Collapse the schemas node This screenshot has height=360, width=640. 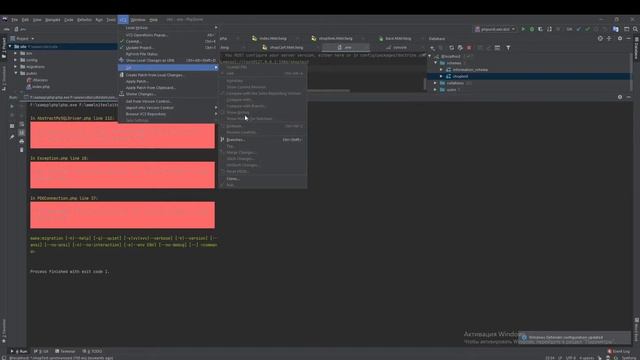(x=436, y=63)
